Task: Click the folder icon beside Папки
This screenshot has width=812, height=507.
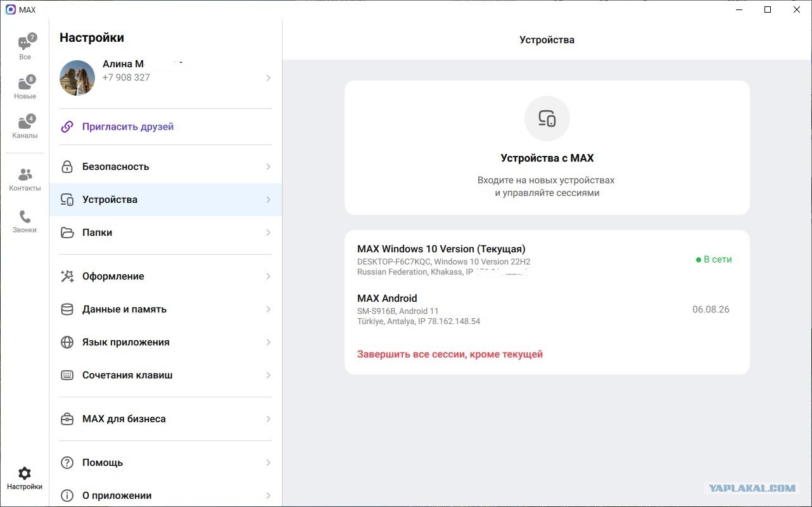Action: [x=67, y=233]
